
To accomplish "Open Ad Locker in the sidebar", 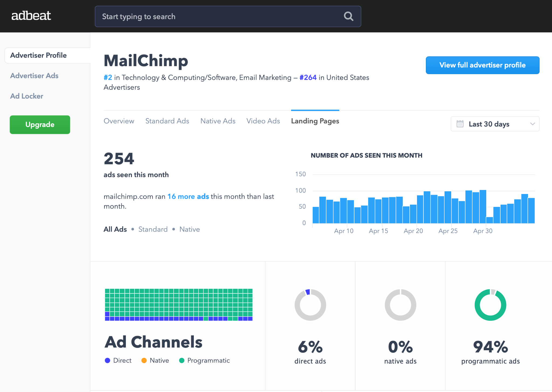I will coord(27,96).
